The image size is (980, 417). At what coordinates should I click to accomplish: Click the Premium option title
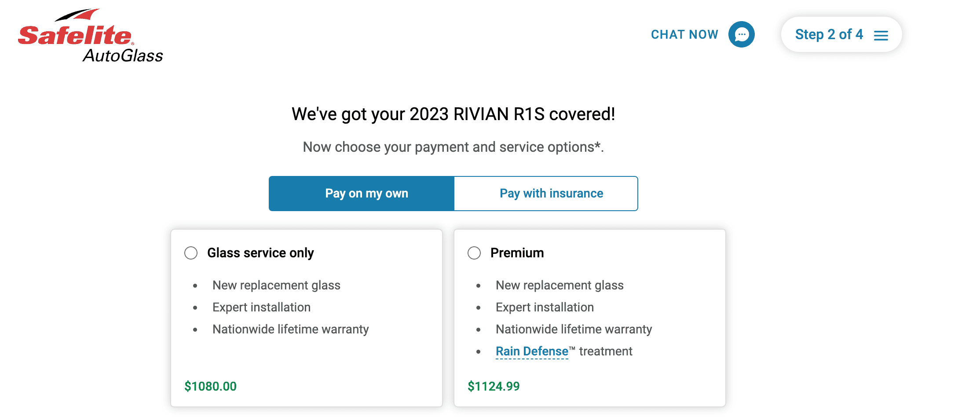tap(517, 253)
